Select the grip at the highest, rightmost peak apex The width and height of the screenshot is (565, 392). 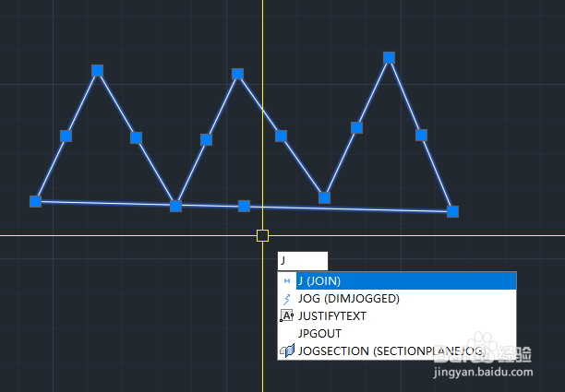pyautogui.click(x=389, y=57)
